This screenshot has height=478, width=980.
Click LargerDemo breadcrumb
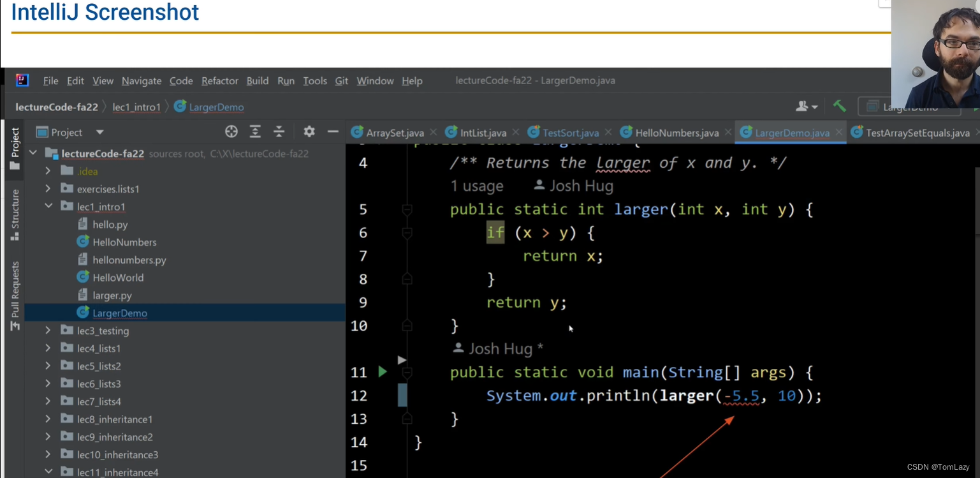coord(209,107)
